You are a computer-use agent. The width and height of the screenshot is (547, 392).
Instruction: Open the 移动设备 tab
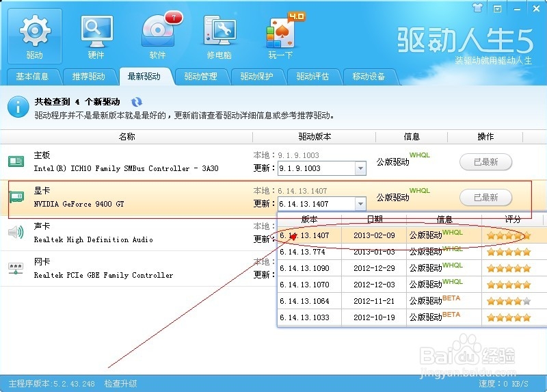coord(369,77)
